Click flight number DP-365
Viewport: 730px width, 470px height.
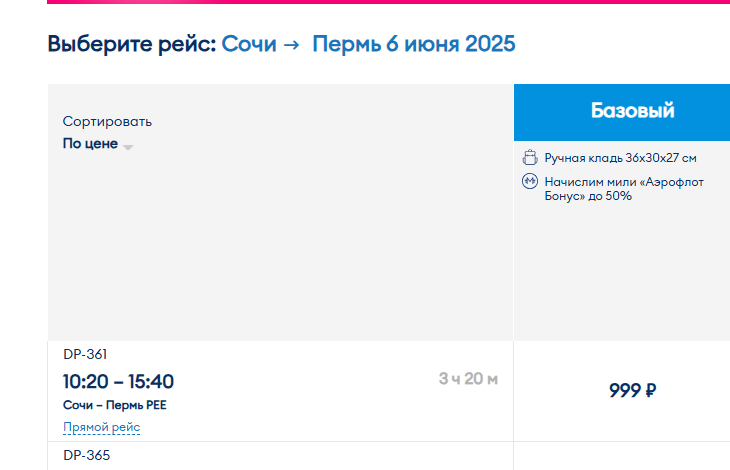pos(86,456)
